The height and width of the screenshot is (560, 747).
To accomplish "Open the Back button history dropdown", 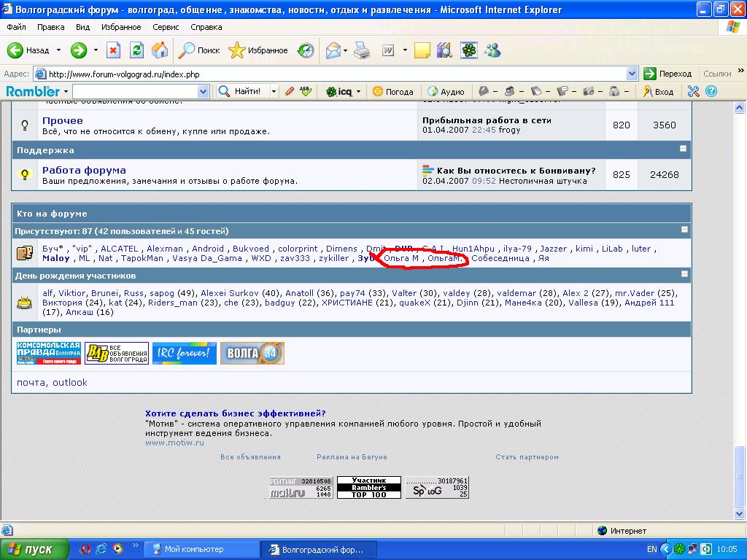I will coord(57,50).
